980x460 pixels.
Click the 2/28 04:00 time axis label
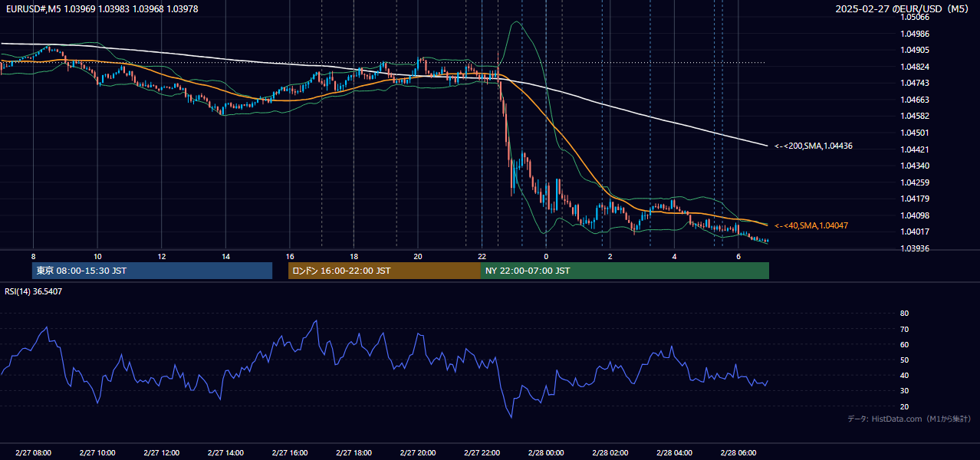[x=674, y=452]
